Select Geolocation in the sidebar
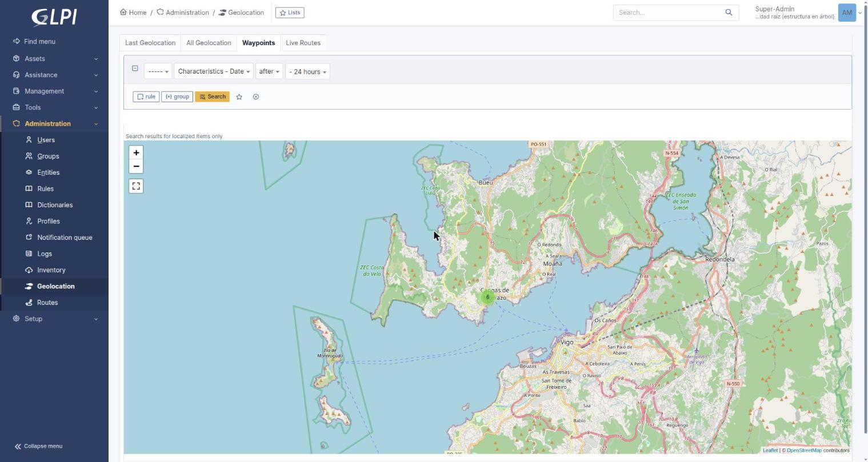 pos(55,286)
